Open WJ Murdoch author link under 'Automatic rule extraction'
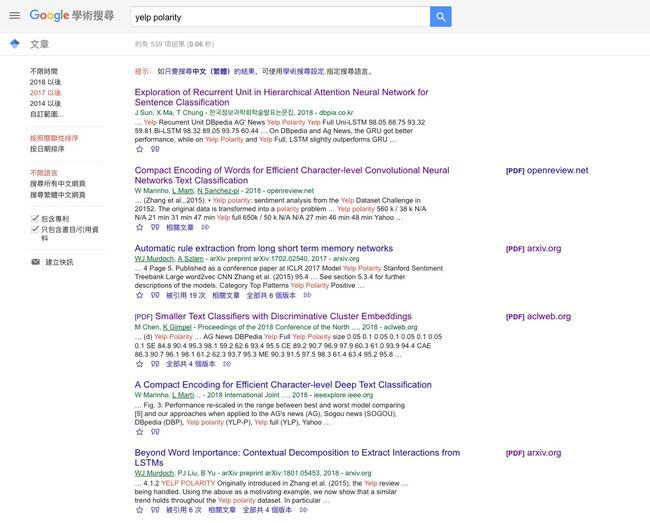650x523 pixels. pyautogui.click(x=154, y=259)
